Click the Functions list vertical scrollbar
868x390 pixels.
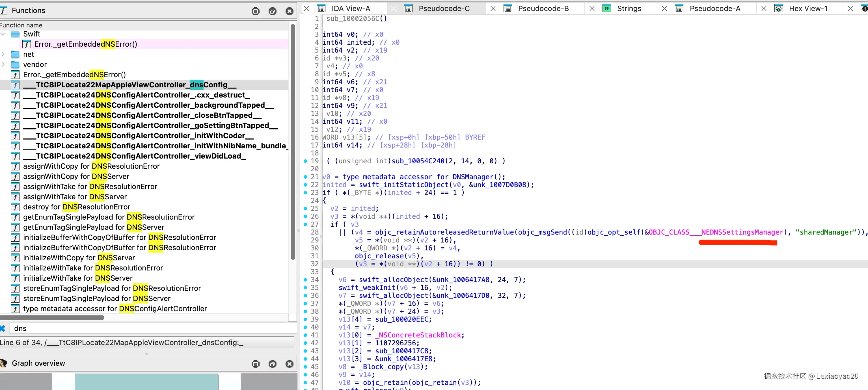click(x=293, y=142)
